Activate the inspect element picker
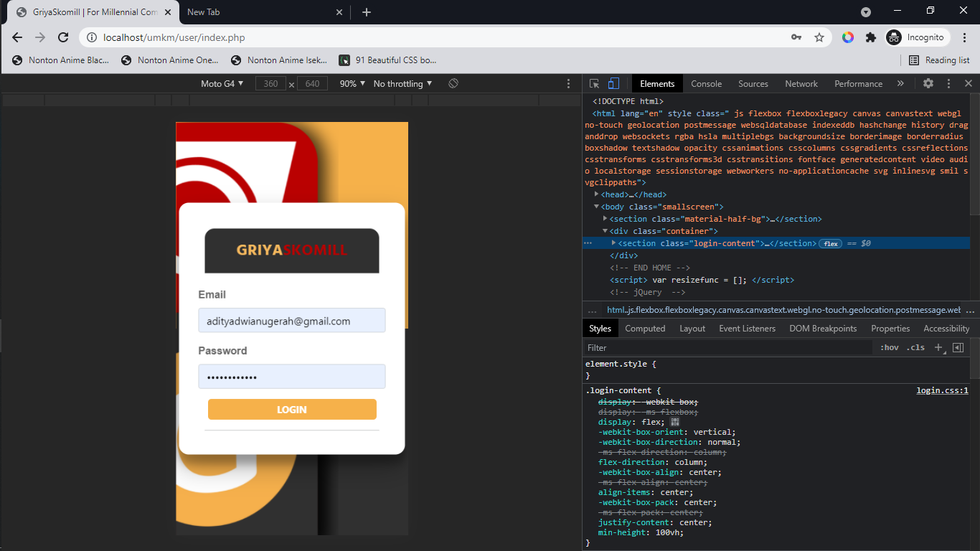This screenshot has width=980, height=551. click(595, 84)
